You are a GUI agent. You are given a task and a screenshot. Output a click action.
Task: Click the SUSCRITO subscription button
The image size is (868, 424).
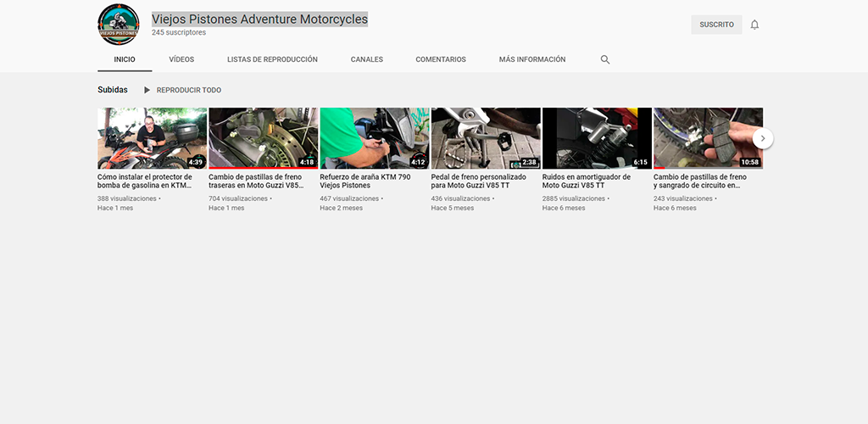pos(716,25)
